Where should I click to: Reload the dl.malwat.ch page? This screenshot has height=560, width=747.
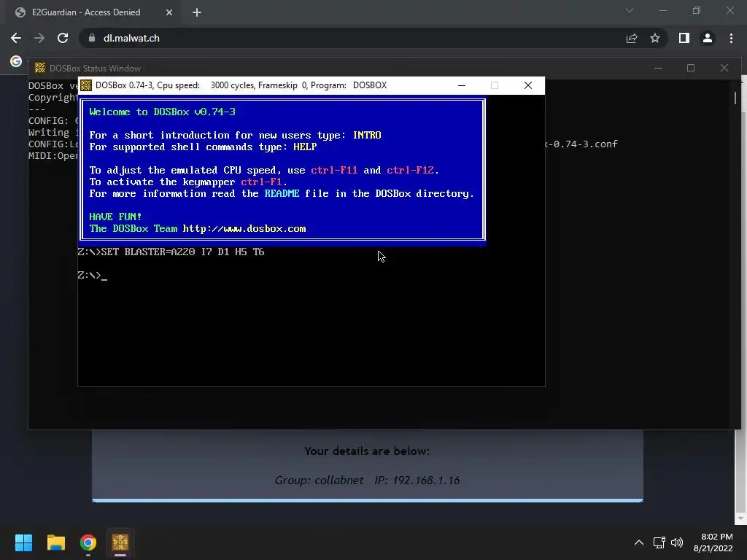[x=63, y=38]
